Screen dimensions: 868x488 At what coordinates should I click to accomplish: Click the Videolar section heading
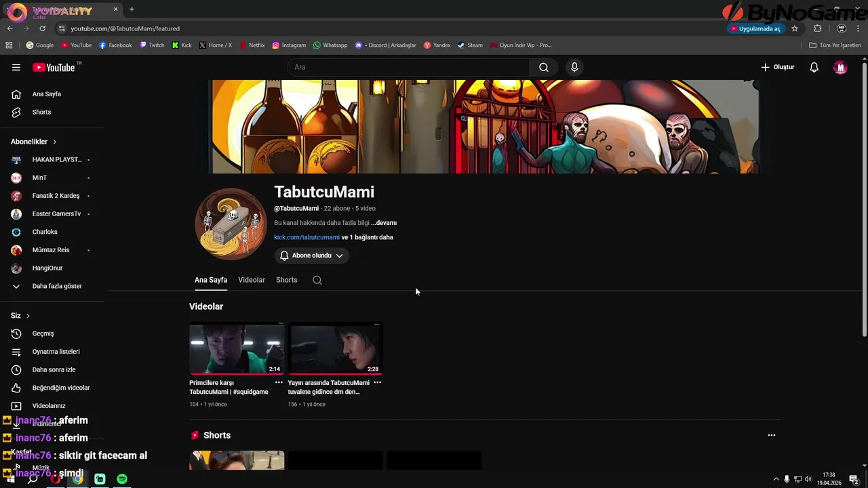pyautogui.click(x=206, y=306)
